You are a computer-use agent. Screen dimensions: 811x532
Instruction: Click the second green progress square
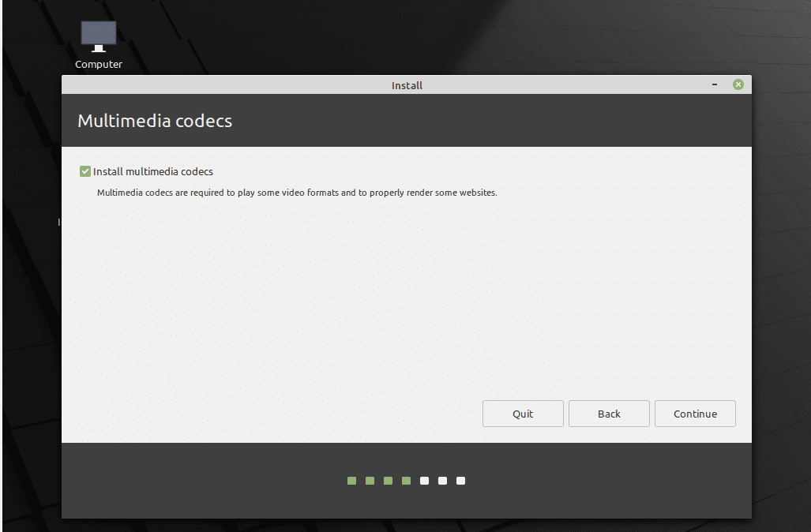369,480
